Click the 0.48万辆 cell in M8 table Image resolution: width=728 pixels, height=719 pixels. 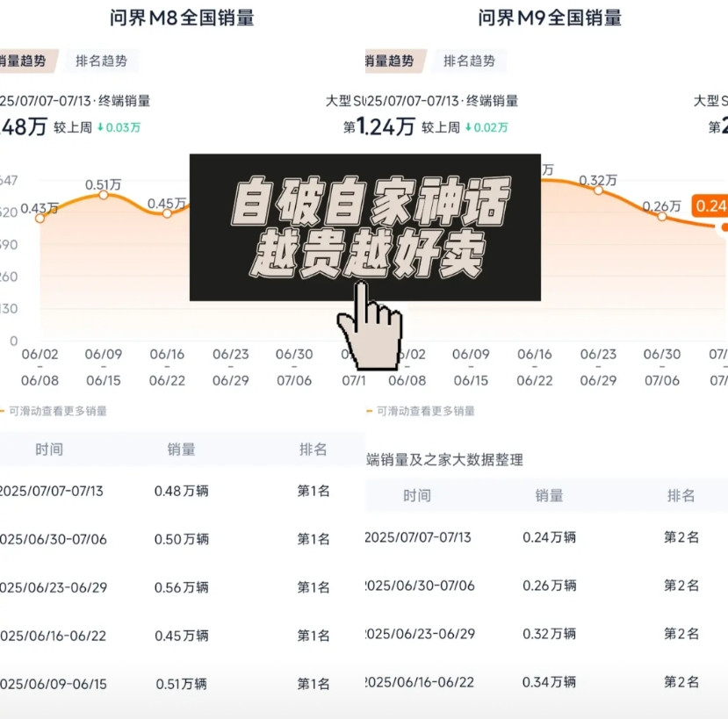pos(182,491)
